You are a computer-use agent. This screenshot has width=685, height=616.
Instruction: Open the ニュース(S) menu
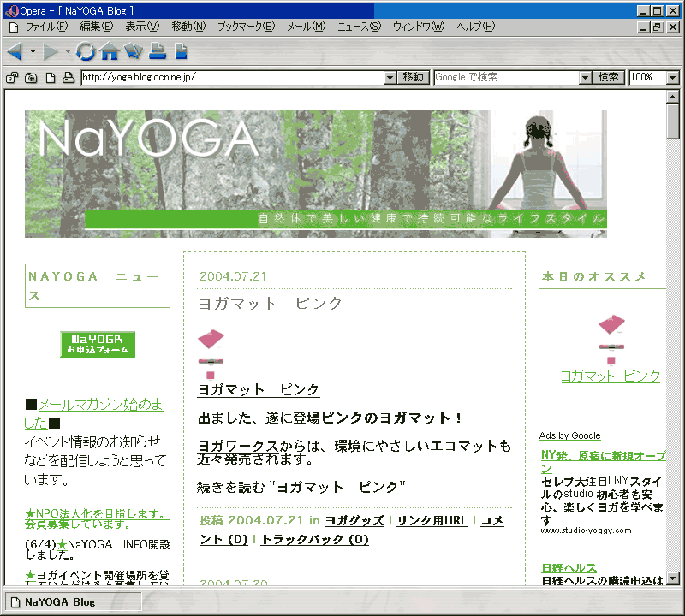(x=360, y=27)
